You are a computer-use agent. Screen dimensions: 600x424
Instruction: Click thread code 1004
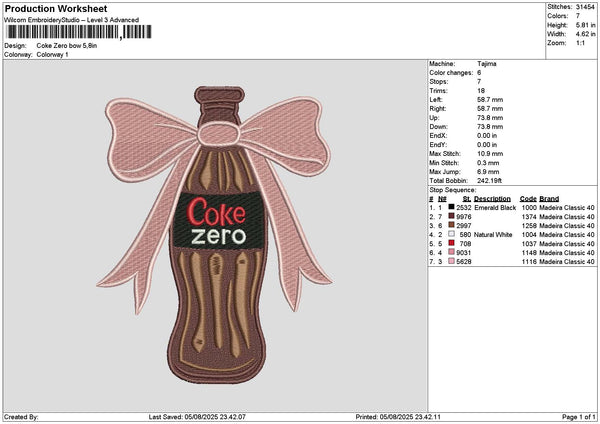[x=529, y=235]
